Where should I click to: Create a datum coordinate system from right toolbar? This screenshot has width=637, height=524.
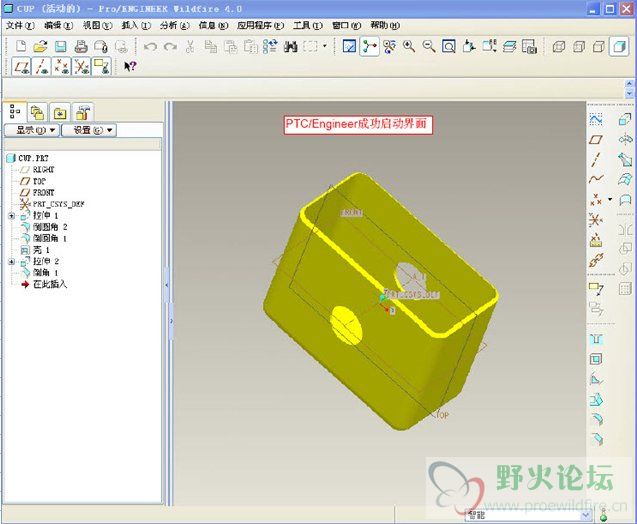click(596, 220)
